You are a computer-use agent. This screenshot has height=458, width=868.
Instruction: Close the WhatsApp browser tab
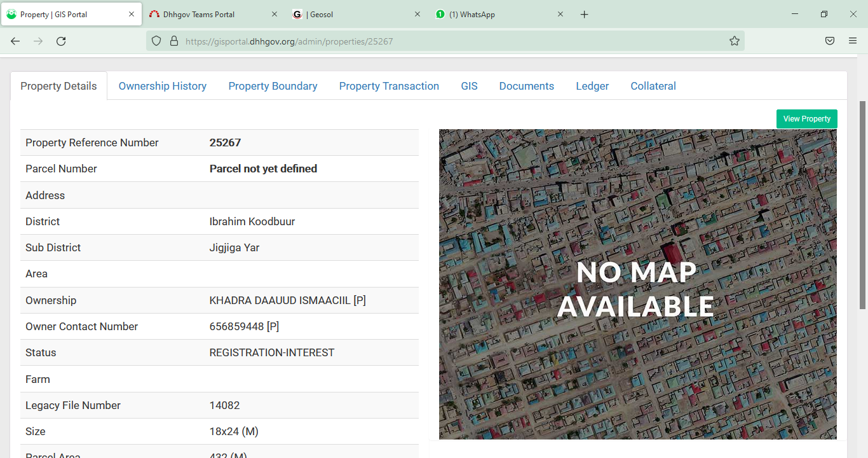(x=560, y=14)
